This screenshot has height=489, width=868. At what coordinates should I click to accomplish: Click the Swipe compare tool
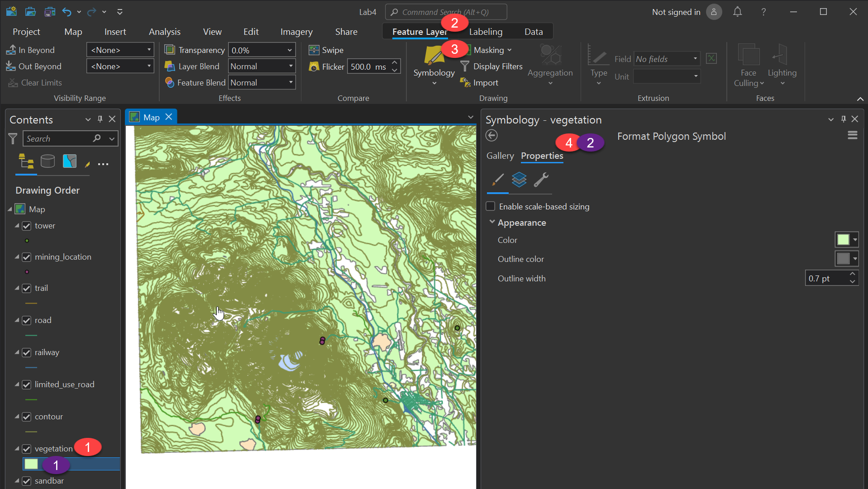tap(326, 50)
